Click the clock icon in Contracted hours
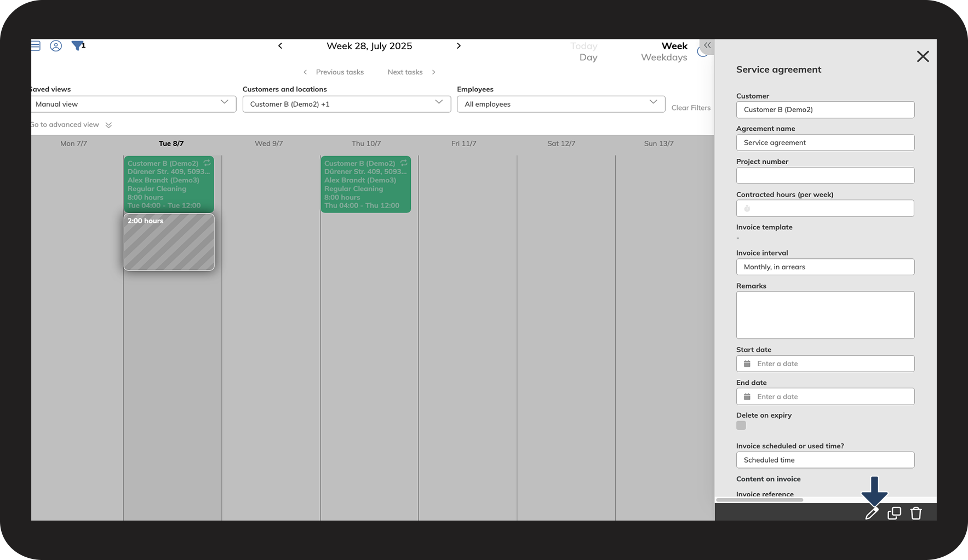This screenshot has height=560, width=968. coord(747,209)
